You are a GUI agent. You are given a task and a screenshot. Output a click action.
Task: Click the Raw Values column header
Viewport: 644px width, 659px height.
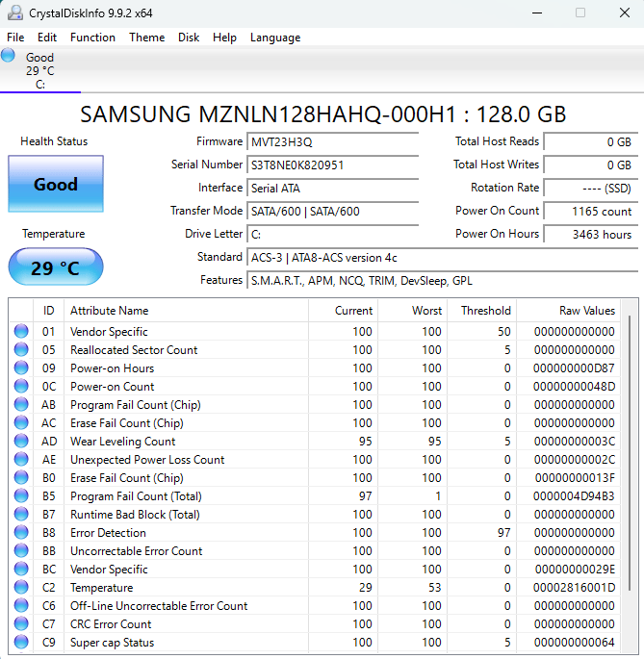click(569, 311)
